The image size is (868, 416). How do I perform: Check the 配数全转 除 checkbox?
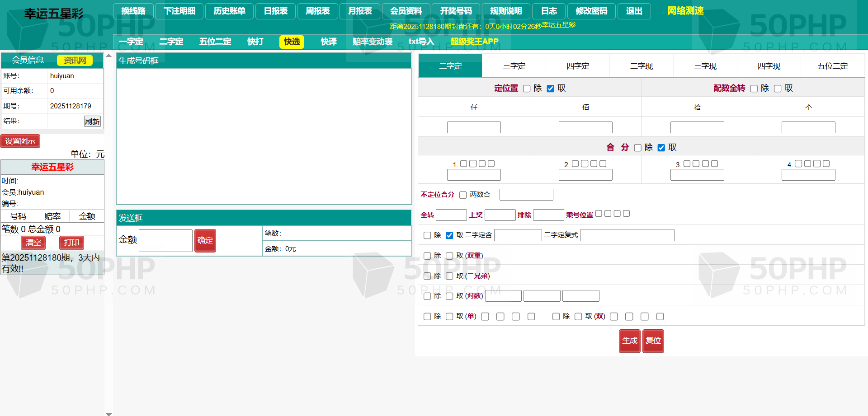tap(754, 89)
